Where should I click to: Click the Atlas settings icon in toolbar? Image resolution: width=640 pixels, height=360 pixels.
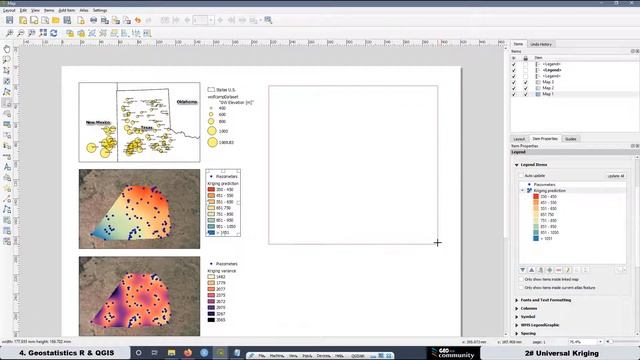pos(268,20)
